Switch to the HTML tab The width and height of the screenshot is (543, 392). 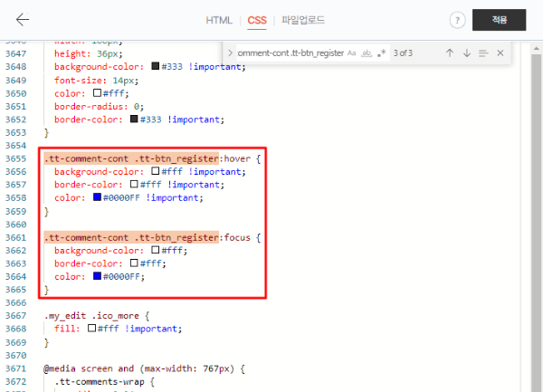pyautogui.click(x=219, y=20)
